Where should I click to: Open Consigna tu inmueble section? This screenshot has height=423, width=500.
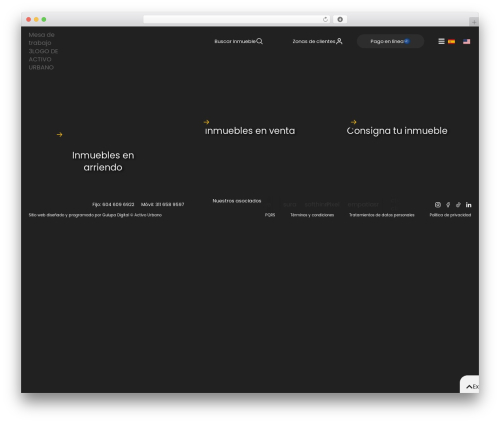[x=397, y=131]
